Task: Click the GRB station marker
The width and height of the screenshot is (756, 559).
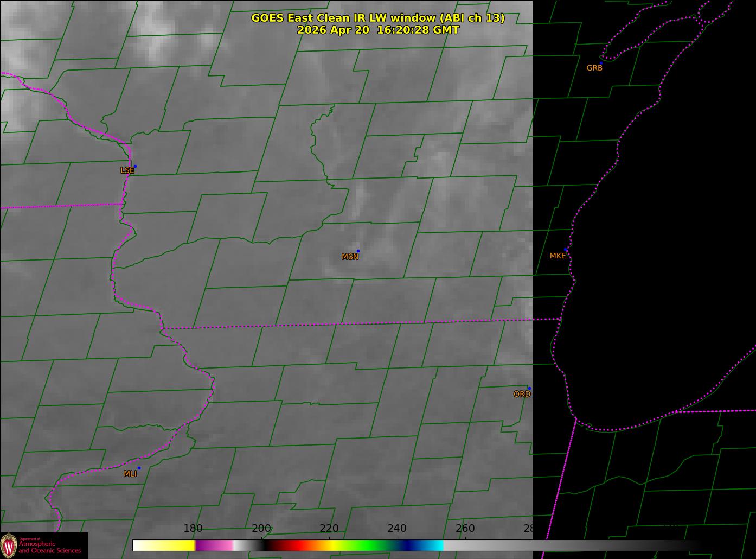Action: click(601, 63)
